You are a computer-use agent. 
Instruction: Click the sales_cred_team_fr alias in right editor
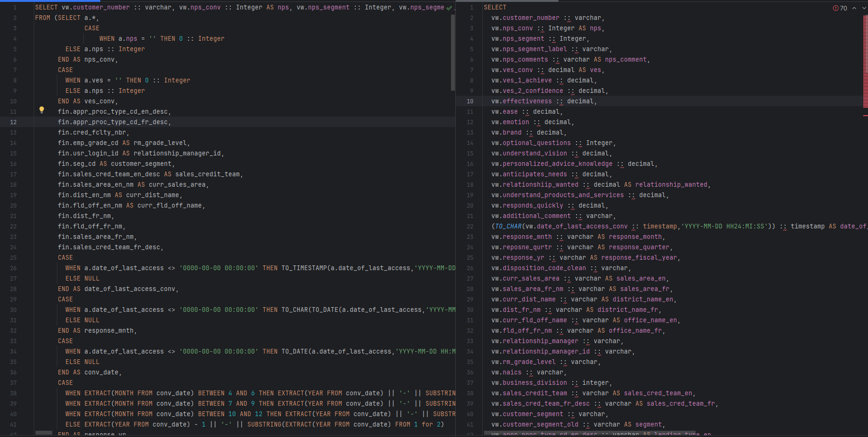681,404
